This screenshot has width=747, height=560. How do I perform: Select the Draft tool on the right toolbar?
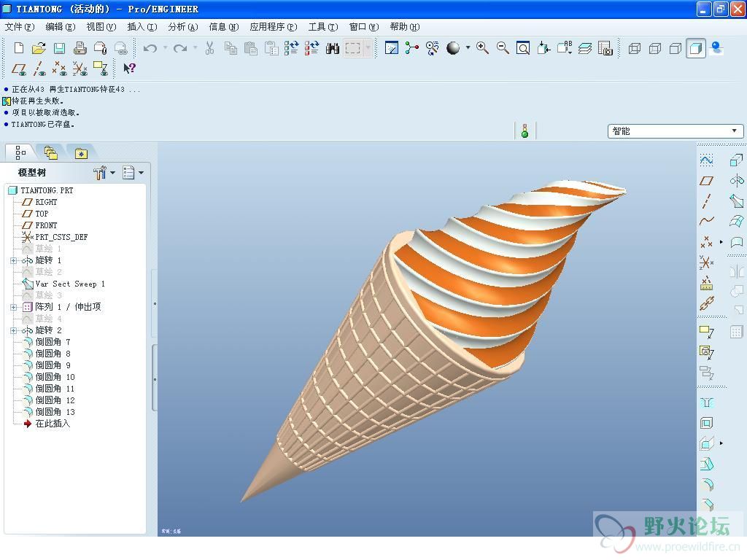tap(706, 464)
